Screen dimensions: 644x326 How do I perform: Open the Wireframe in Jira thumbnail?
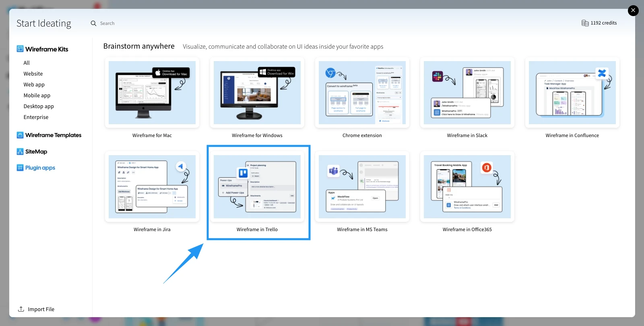point(152,187)
